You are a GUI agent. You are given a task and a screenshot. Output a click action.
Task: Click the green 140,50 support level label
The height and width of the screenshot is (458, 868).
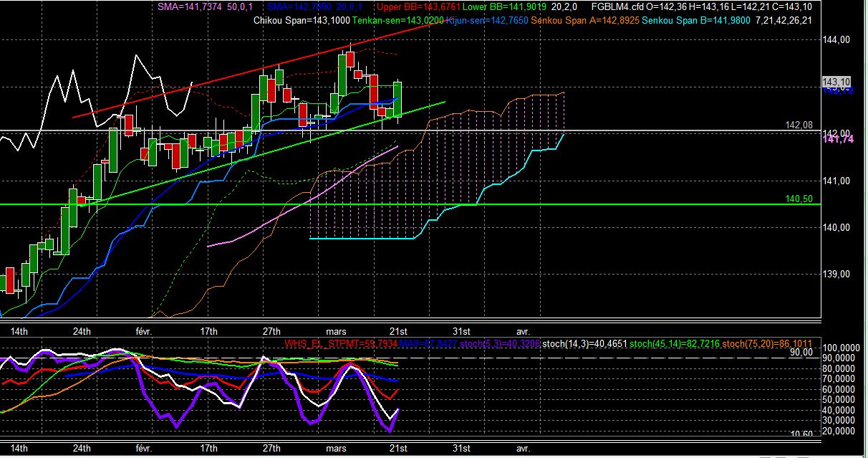(x=799, y=199)
